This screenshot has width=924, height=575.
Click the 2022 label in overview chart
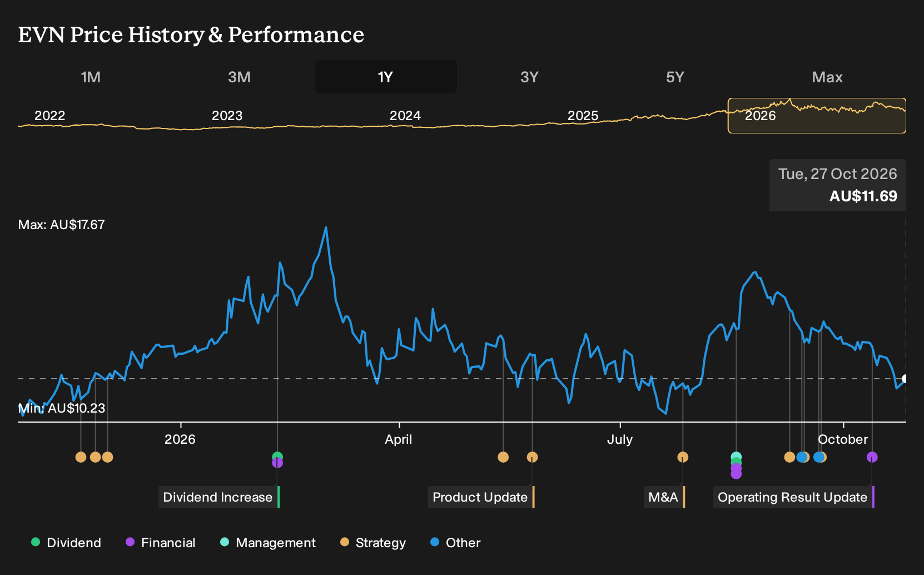pyautogui.click(x=49, y=116)
